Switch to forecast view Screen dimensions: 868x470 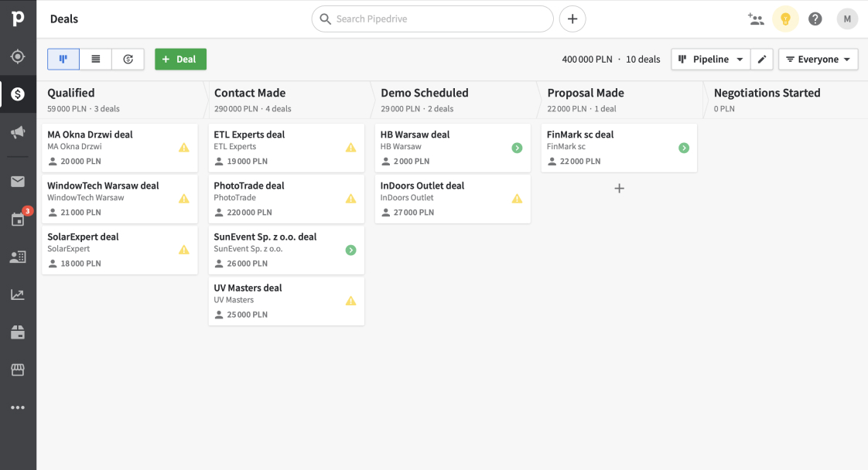(x=128, y=60)
